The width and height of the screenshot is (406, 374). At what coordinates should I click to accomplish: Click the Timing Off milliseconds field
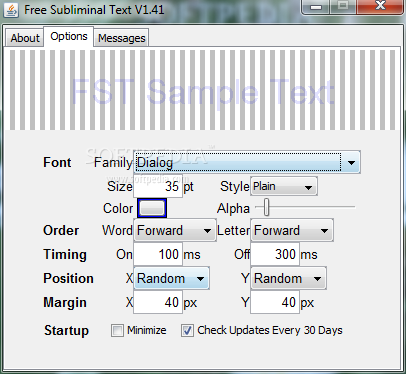click(x=275, y=254)
